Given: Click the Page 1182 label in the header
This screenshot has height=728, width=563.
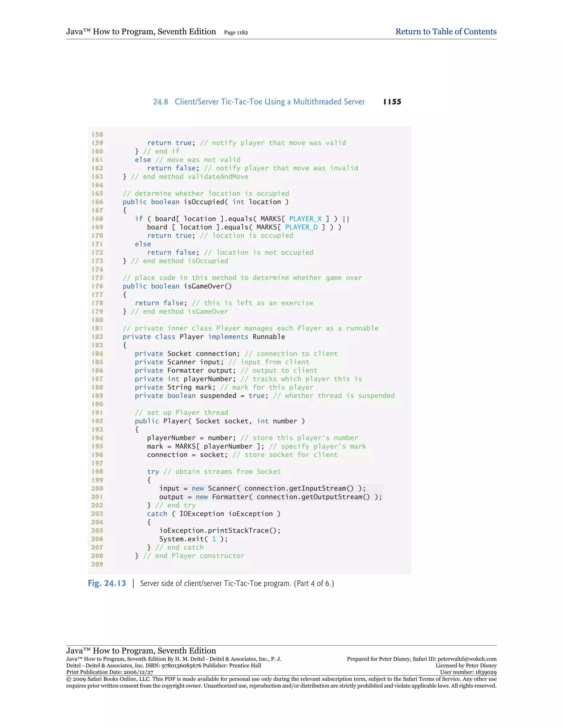Looking at the screenshot, I should tap(236, 33).
